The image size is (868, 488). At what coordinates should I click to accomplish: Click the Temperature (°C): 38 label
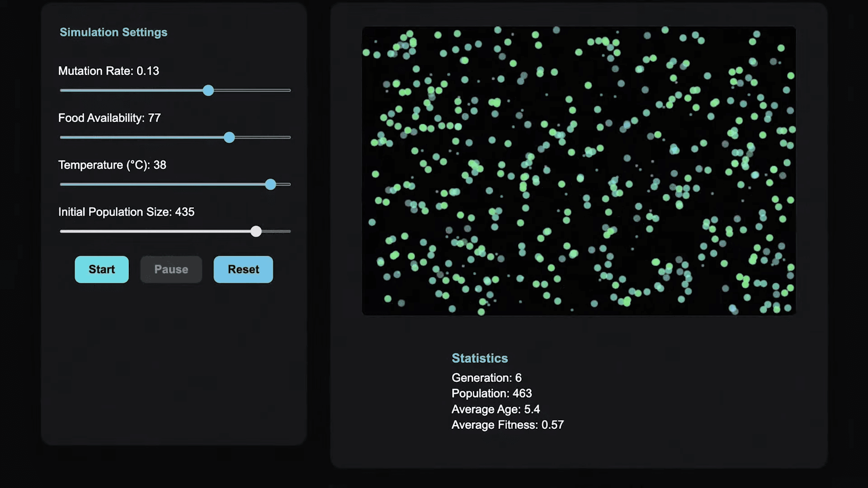click(x=112, y=165)
